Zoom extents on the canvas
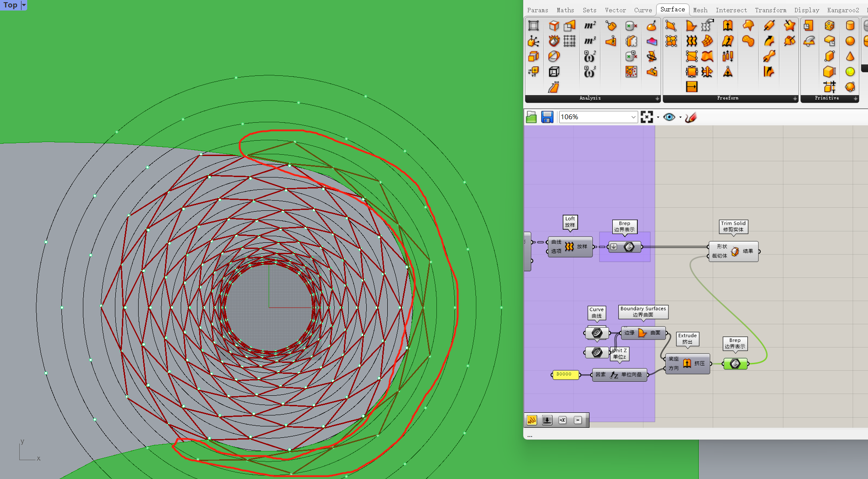The image size is (868, 479). (647, 117)
